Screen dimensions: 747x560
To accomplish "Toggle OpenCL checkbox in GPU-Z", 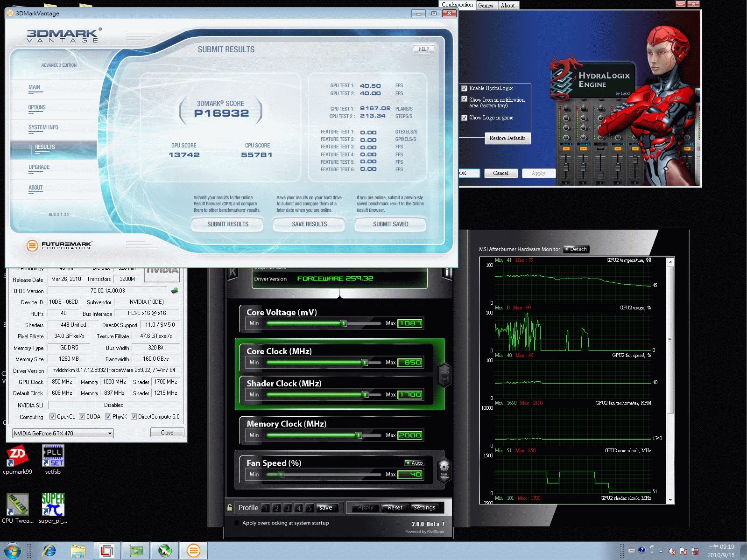I will pyautogui.click(x=52, y=417).
